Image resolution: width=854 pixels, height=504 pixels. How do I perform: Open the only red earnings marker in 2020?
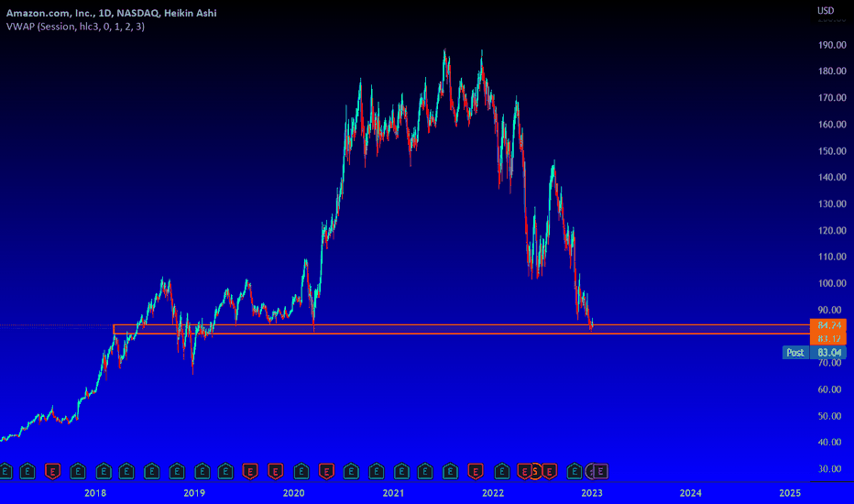click(326, 471)
